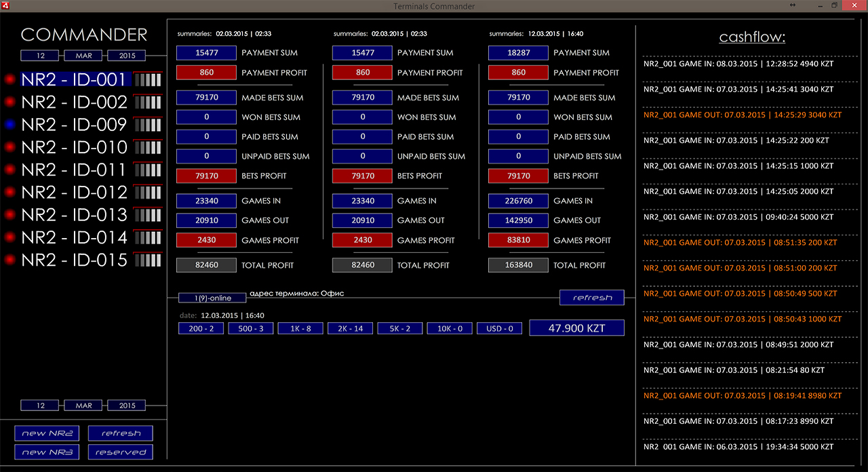868x472 pixels.
Task: Click the level bars icon of NR2 - ID-013
Action: 148,215
